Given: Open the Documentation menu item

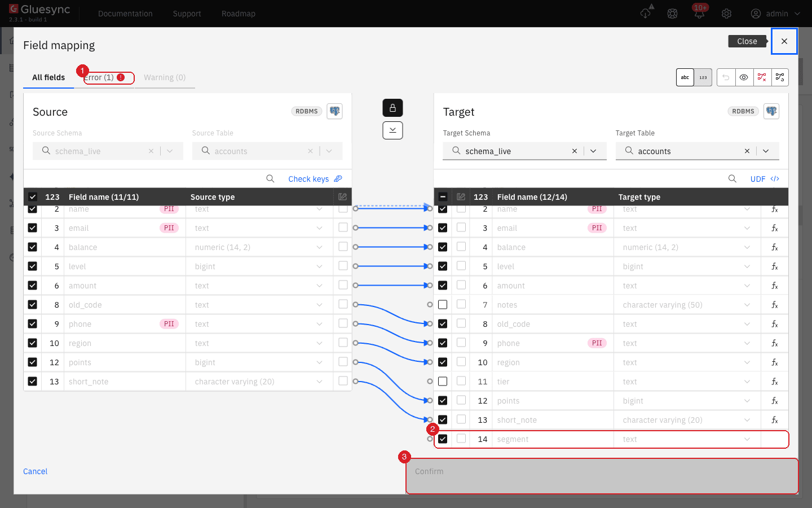Looking at the screenshot, I should coord(125,14).
